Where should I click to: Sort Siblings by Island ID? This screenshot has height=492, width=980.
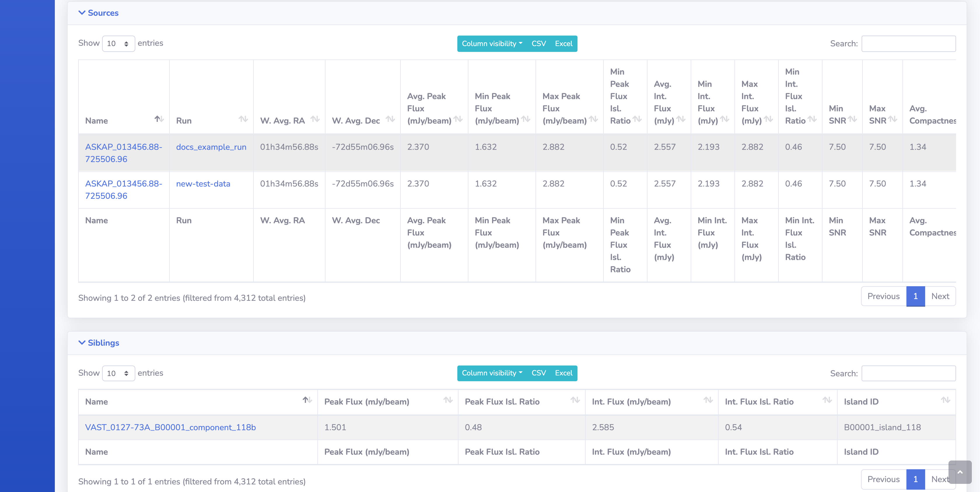pos(896,402)
